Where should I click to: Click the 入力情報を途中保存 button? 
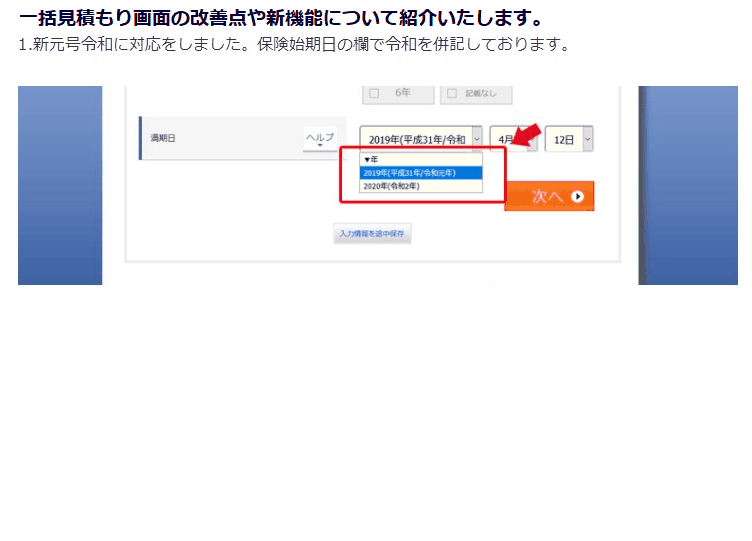372,234
